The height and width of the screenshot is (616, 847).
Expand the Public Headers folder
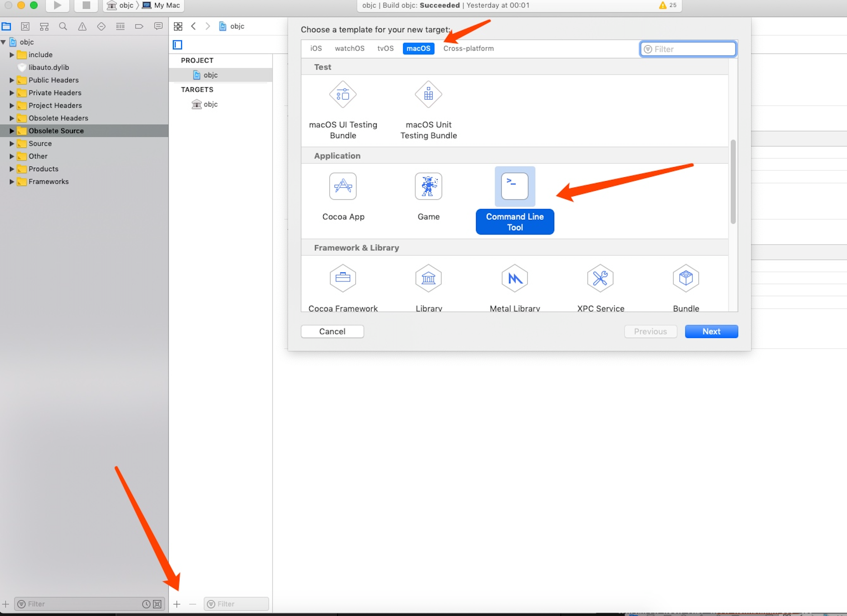tap(12, 80)
